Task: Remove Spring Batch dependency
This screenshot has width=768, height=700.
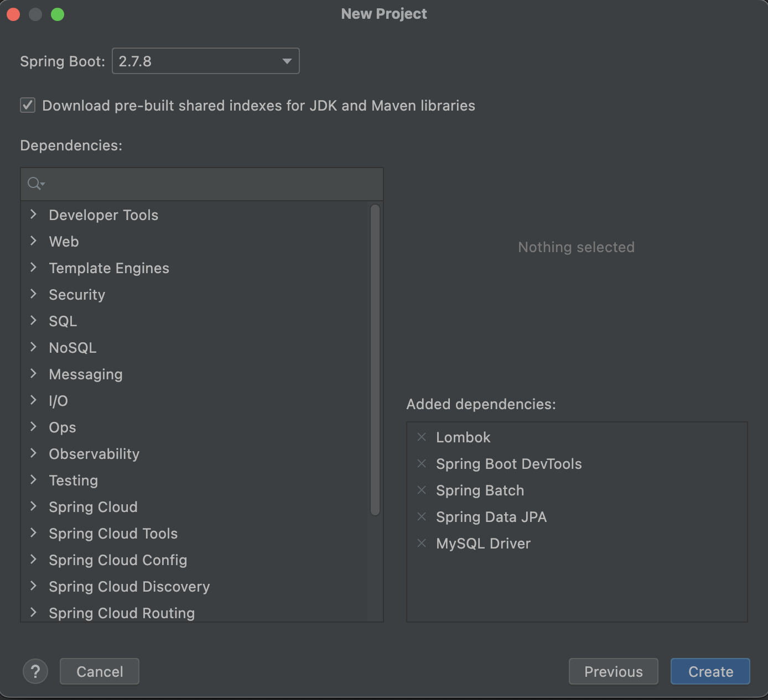Action: pyautogui.click(x=422, y=490)
